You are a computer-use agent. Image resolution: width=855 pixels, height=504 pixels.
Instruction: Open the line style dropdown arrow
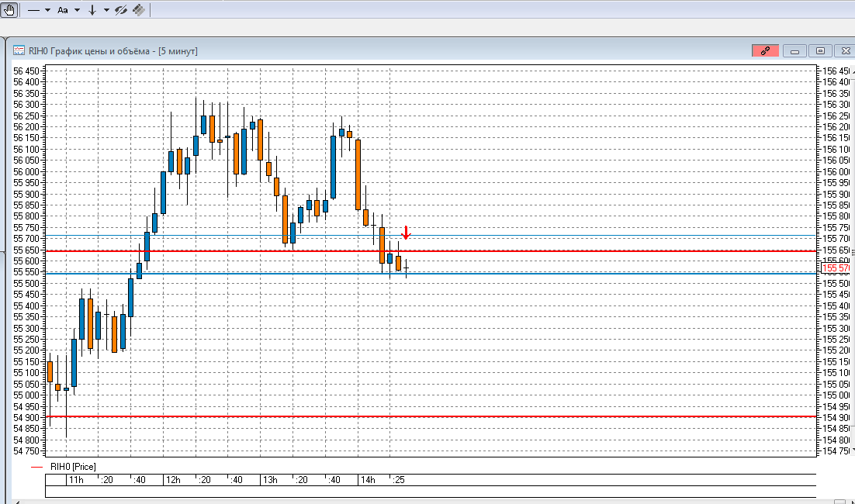pos(47,10)
